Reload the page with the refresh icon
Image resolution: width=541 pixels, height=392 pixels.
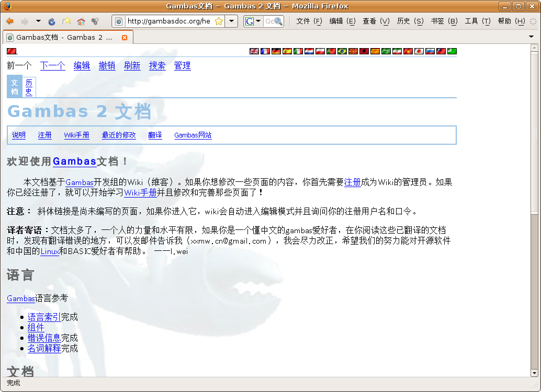[x=52, y=21]
